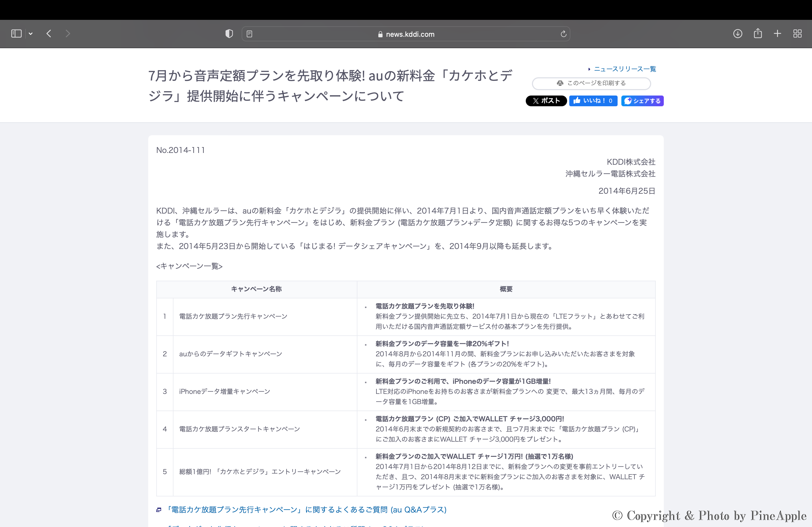Open the privacy report shield icon

coord(229,33)
